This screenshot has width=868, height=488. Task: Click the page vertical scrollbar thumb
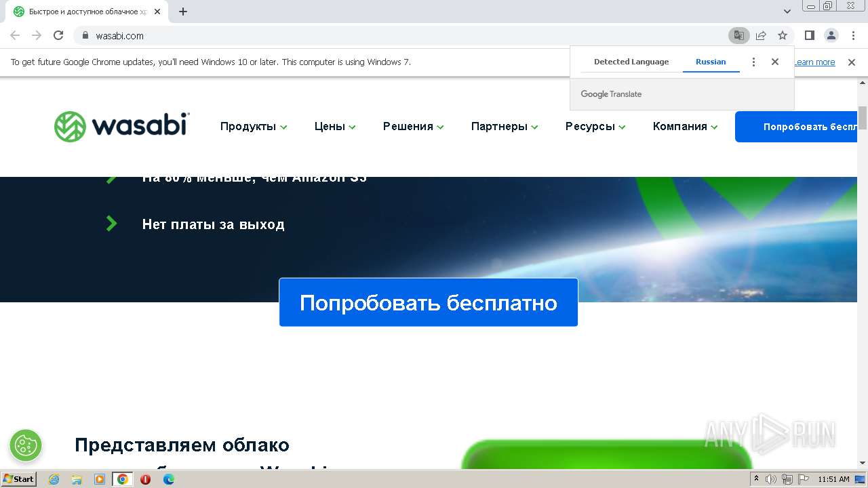click(863, 117)
